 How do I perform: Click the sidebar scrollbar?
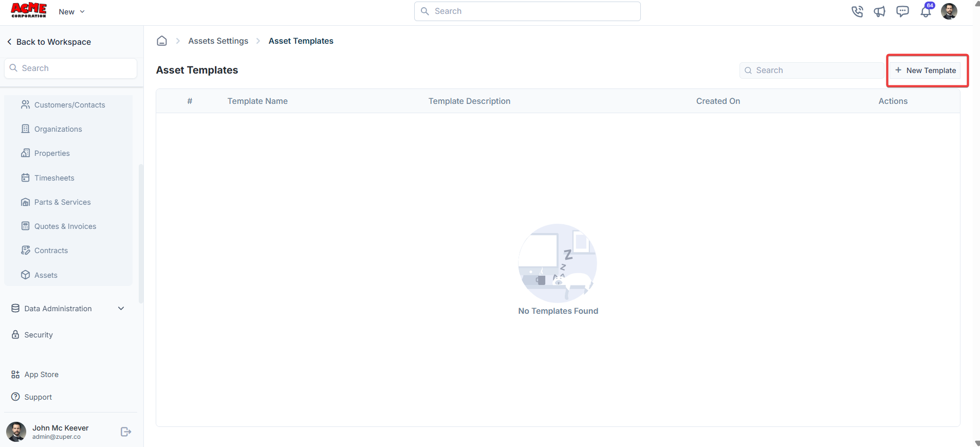[141, 234]
